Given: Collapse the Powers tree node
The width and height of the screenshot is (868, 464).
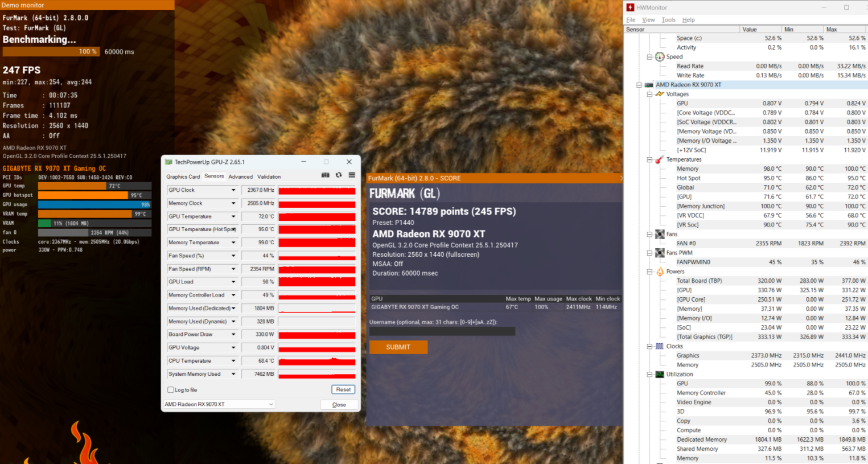Looking at the screenshot, I should click(x=649, y=272).
